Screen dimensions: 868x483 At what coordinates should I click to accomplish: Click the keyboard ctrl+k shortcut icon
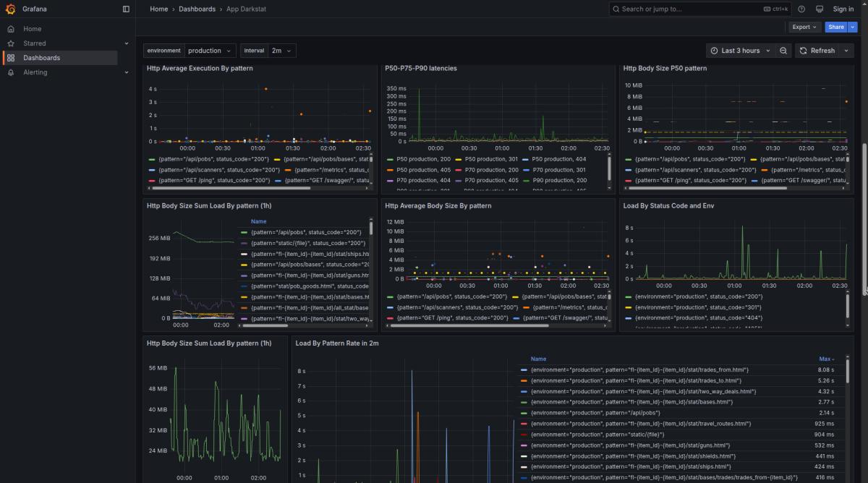tap(776, 9)
